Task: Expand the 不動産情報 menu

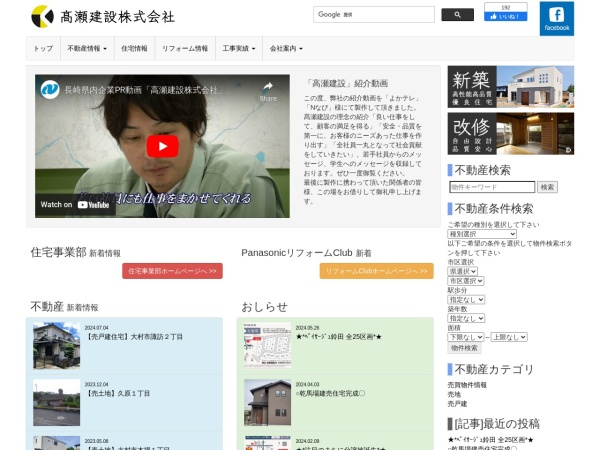Action: pos(87,48)
